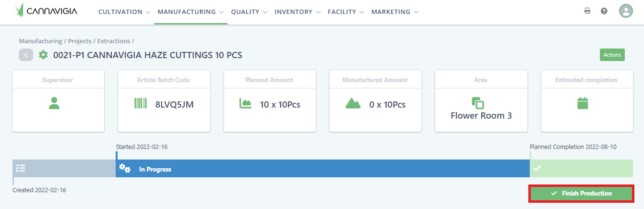Click the Cannavigia logo
644x209 pixels.
coord(46,11)
